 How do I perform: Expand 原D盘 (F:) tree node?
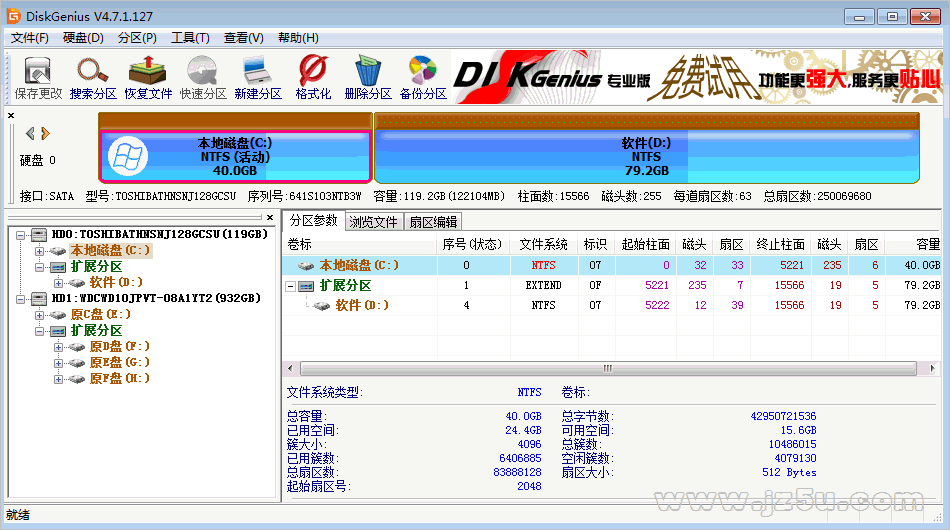[58, 347]
